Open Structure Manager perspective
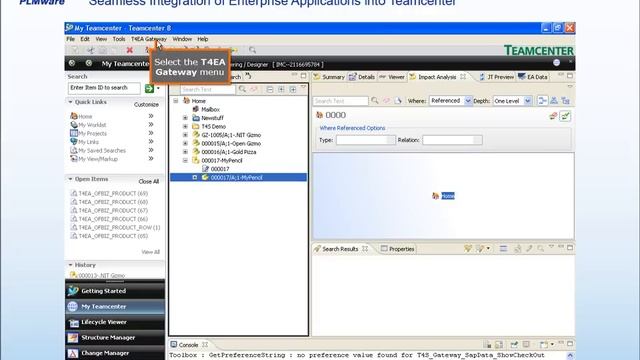The height and width of the screenshot is (360, 640). pos(115,338)
